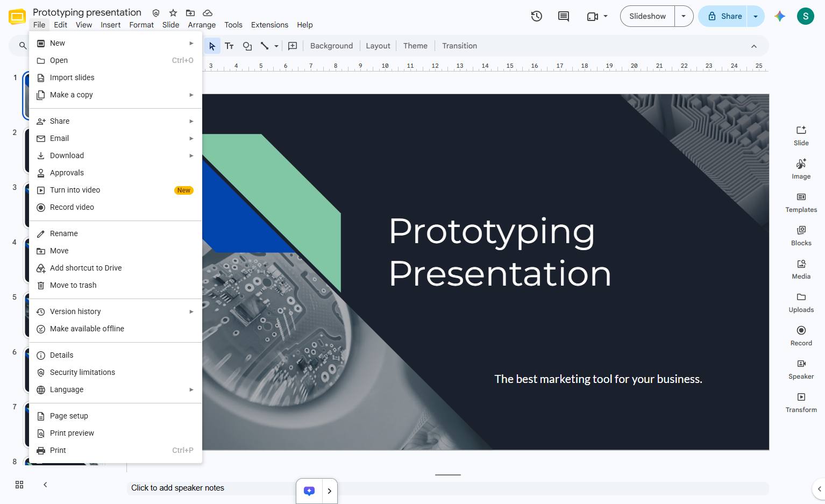Screen dimensions: 825x504
Task: Click Turn into video menu entry
Action: pyautogui.click(x=116, y=190)
